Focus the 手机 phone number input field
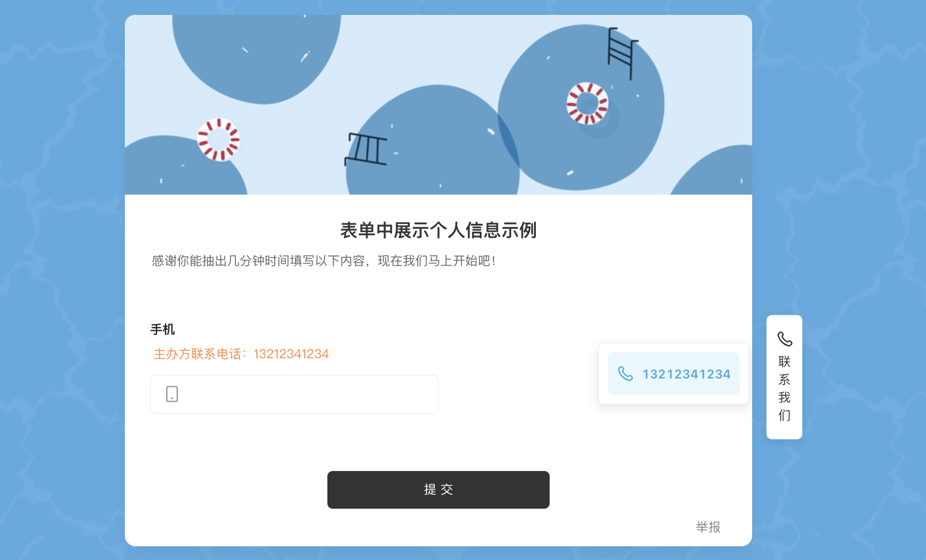Image resolution: width=926 pixels, height=560 pixels. click(x=294, y=394)
